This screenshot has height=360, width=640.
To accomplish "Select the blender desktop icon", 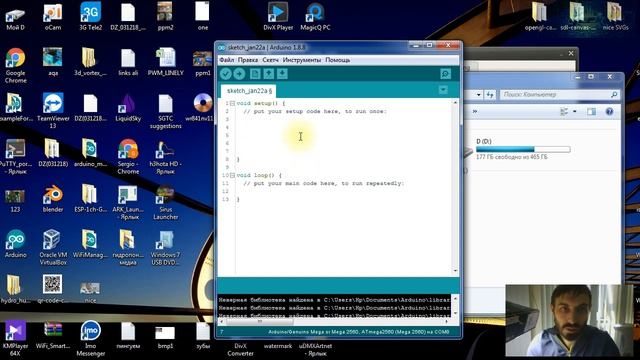I will [53, 199].
